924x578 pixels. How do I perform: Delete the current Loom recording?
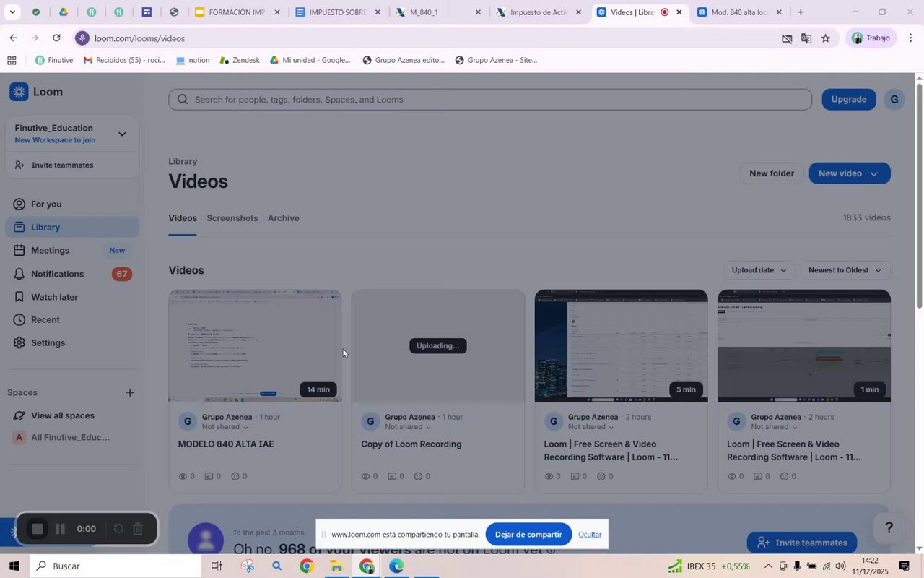pos(138,530)
